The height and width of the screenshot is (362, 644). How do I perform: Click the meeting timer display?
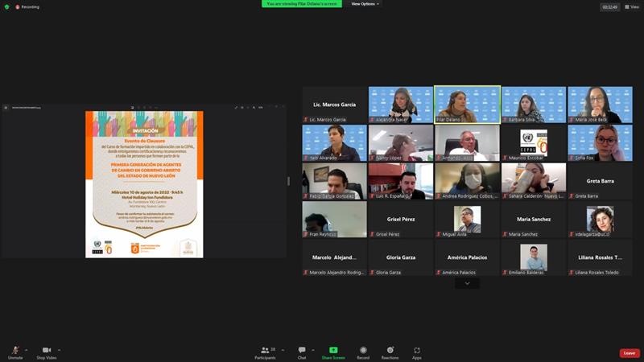(610, 7)
